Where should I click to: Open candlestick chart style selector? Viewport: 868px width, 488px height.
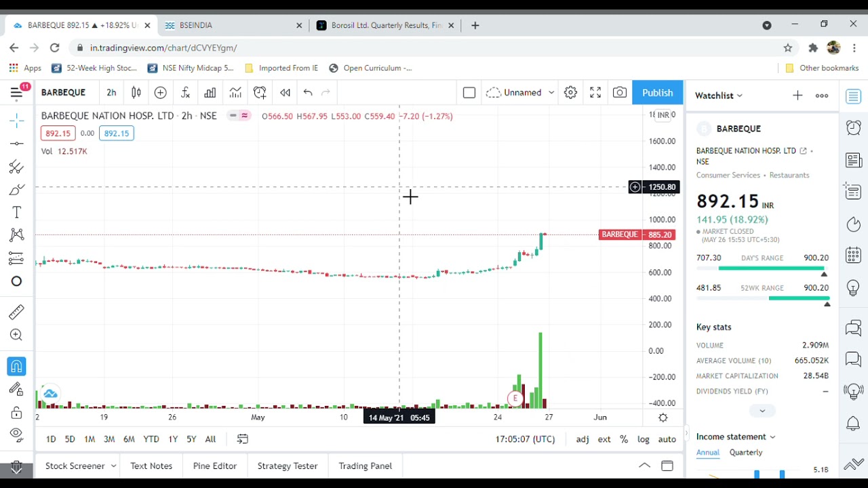coord(136,93)
